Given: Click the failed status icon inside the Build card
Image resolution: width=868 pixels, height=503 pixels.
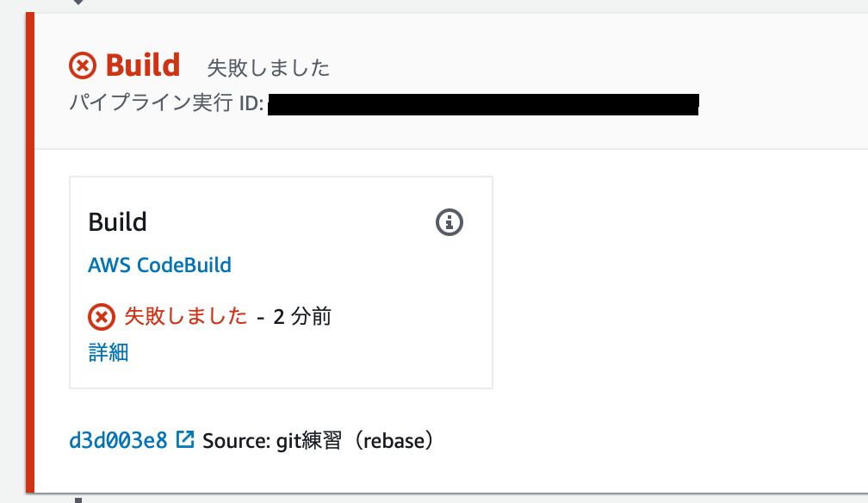Looking at the screenshot, I should [101, 316].
